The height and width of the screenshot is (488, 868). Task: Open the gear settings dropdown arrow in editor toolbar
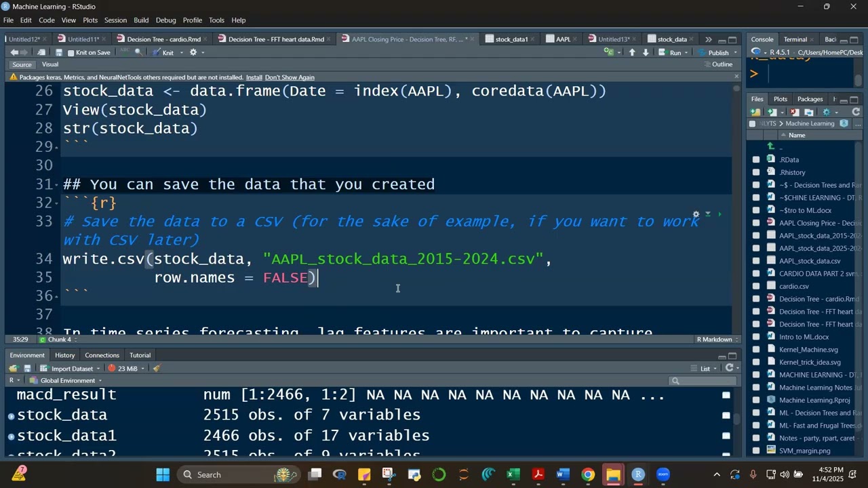pos(202,52)
